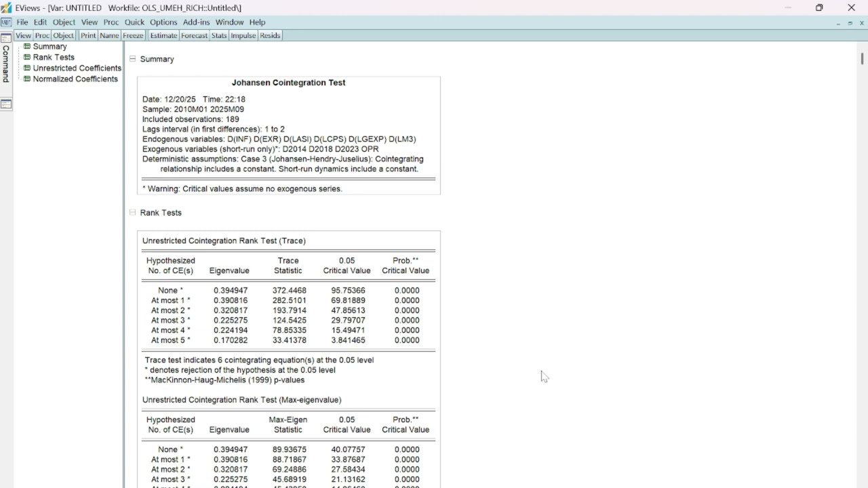Viewport: 868px width, 488px height.
Task: Click the EViews application icon in title bar
Action: [x=6, y=7]
